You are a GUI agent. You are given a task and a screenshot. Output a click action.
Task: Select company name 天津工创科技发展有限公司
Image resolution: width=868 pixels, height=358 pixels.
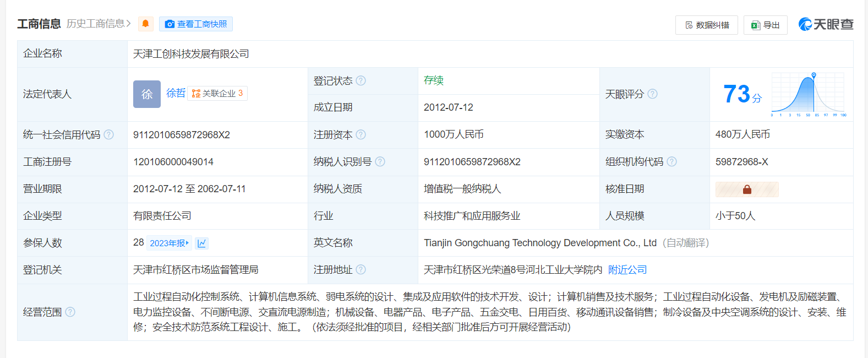pos(191,54)
